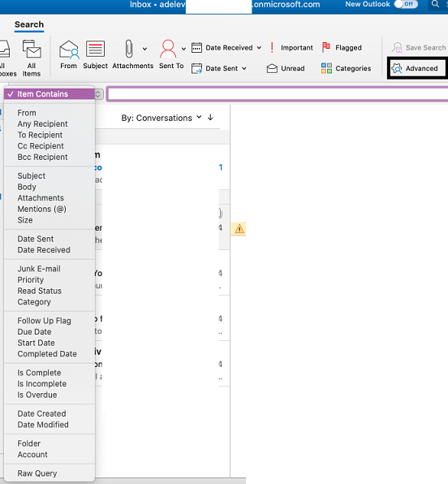448x484 pixels.
Task: Reverse sort order with the down arrow
Action: coord(210,118)
